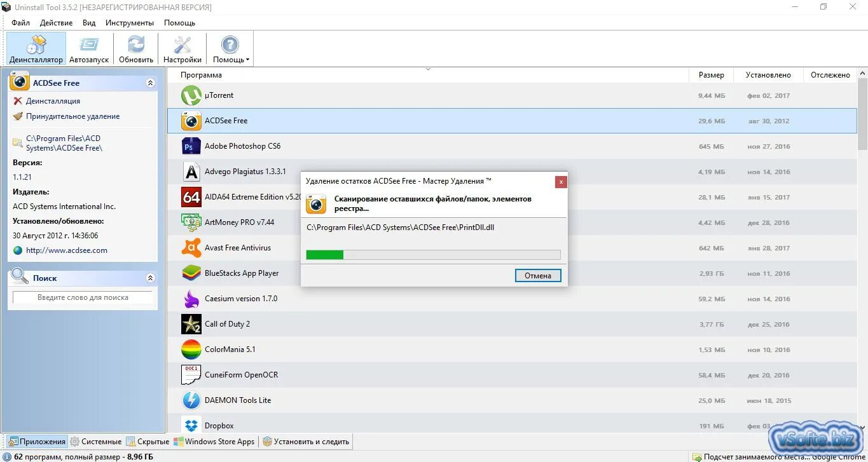Viewport: 868px width, 462px height.
Task: Click the green scan progress bar
Action: pos(433,255)
